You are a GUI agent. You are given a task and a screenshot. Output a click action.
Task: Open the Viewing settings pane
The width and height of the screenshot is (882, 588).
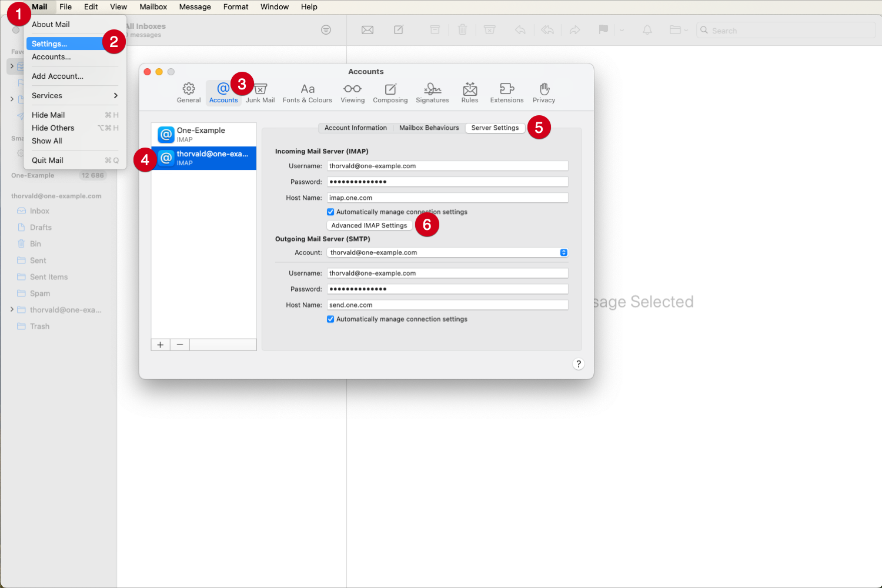point(352,92)
